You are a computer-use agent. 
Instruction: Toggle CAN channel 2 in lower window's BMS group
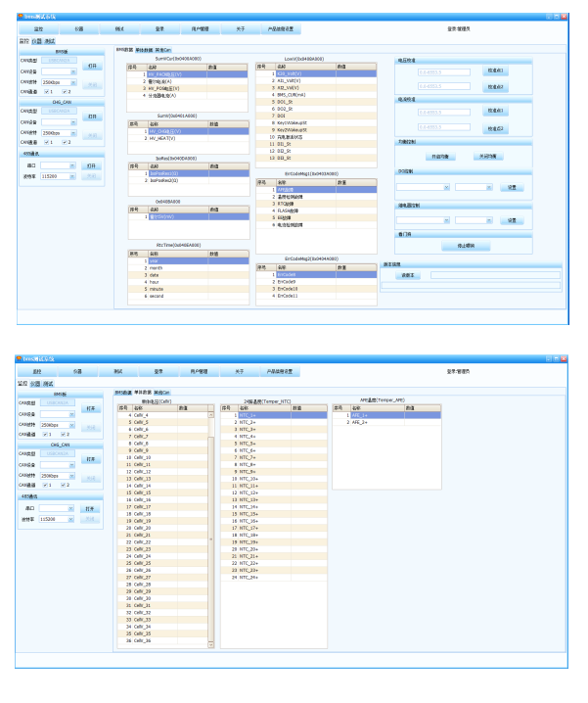pos(64,434)
